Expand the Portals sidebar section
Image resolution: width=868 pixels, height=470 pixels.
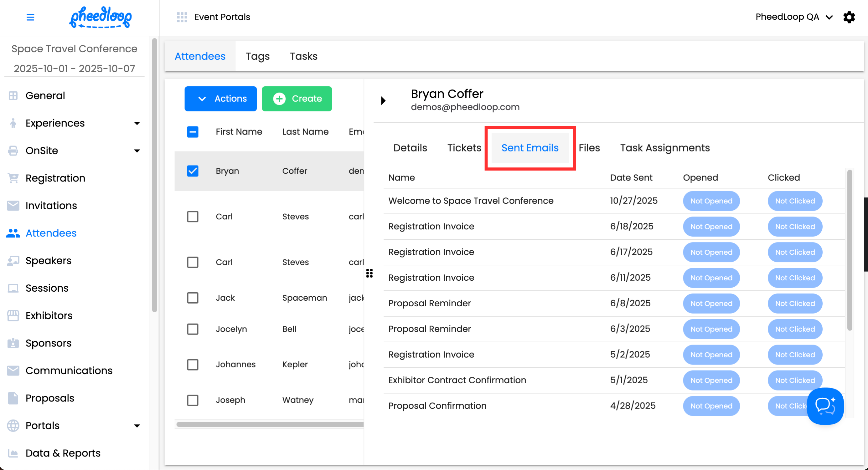[x=137, y=426]
